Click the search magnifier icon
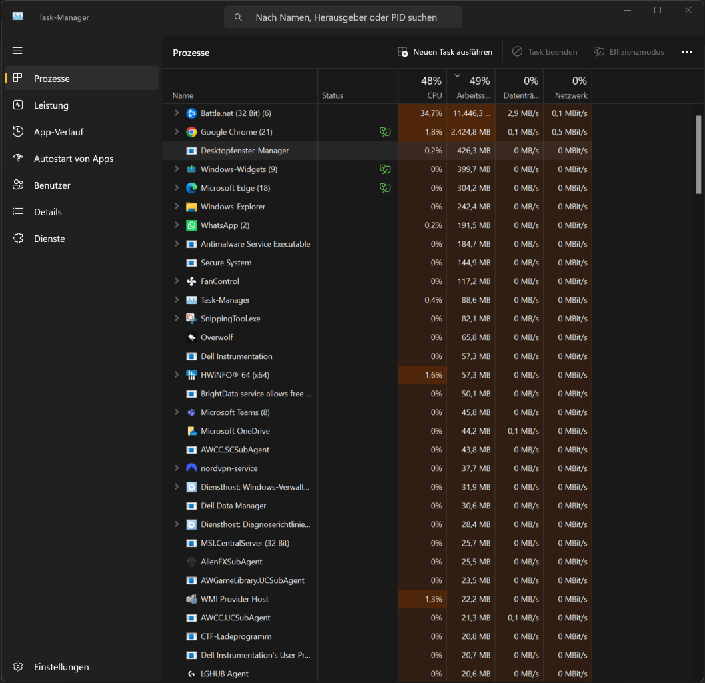This screenshot has width=705, height=683. pyautogui.click(x=238, y=18)
